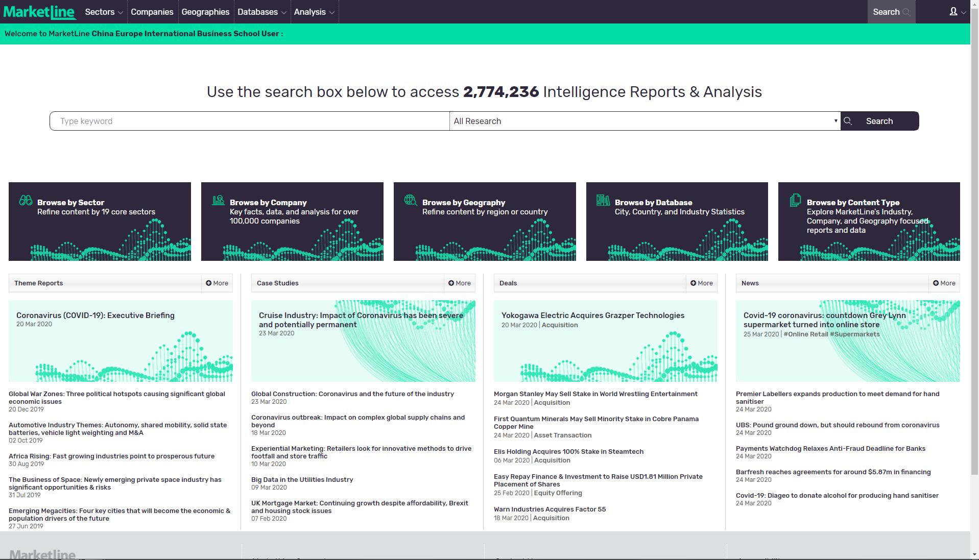This screenshot has width=979, height=560.
Task: Open Africa Rising theme report
Action: coord(112,456)
